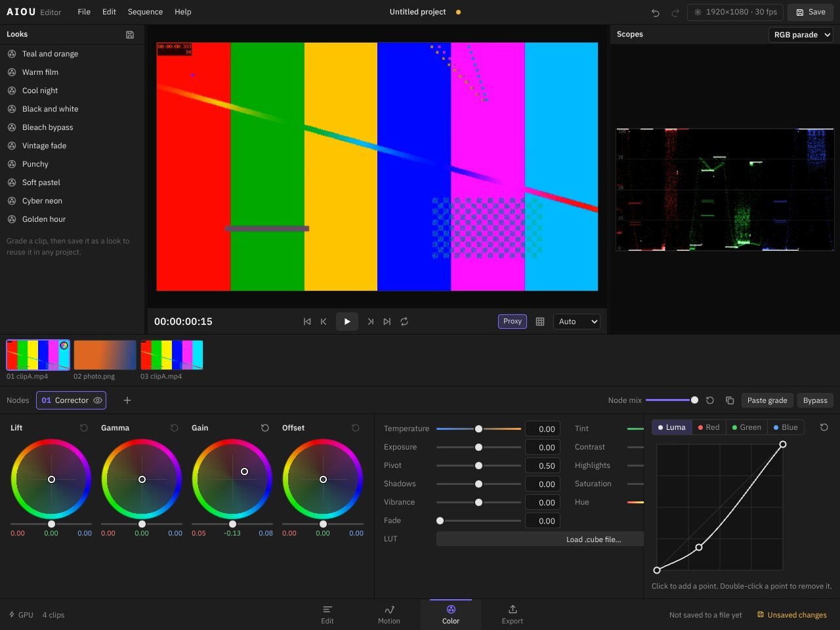This screenshot has width=840, height=630.
Task: Toggle Bypass for the grade
Action: coord(815,400)
